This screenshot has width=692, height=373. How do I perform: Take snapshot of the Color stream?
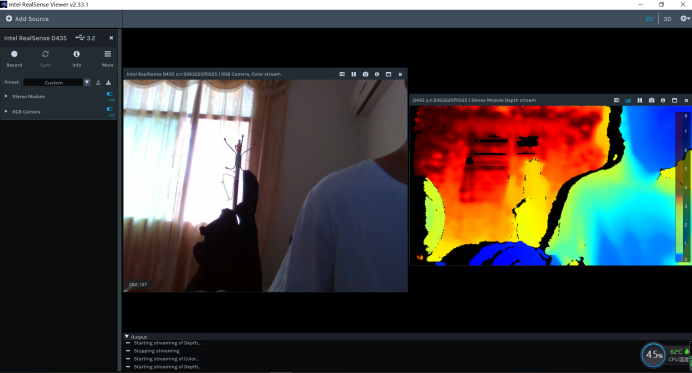click(365, 74)
